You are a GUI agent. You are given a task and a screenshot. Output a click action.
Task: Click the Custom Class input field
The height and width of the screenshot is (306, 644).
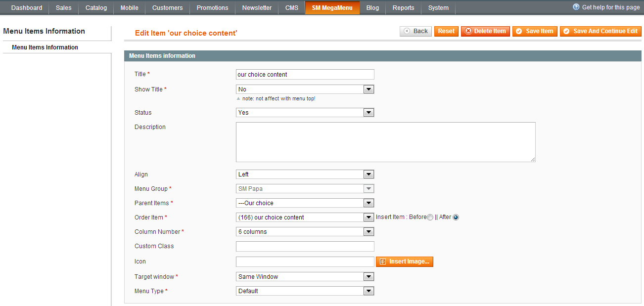pos(305,246)
